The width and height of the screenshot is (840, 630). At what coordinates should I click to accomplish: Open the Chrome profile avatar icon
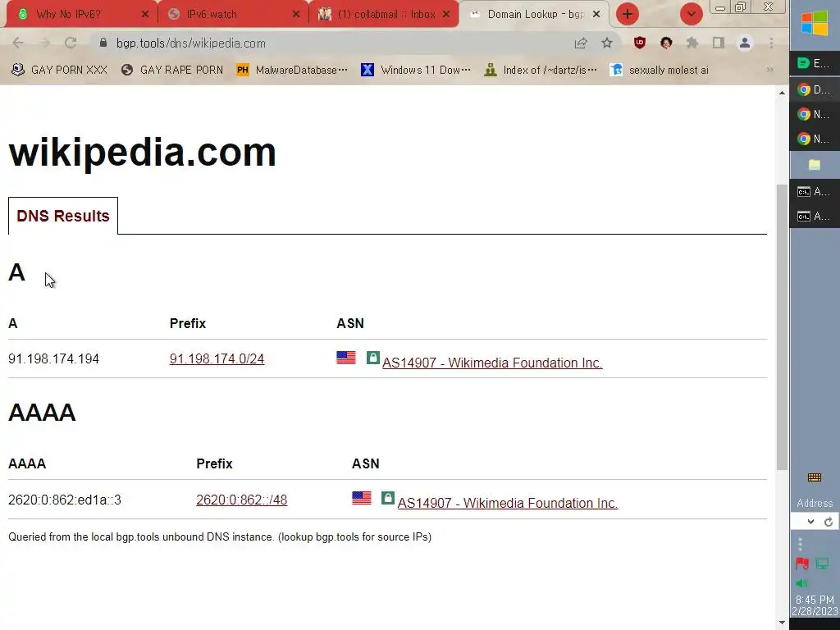745,43
